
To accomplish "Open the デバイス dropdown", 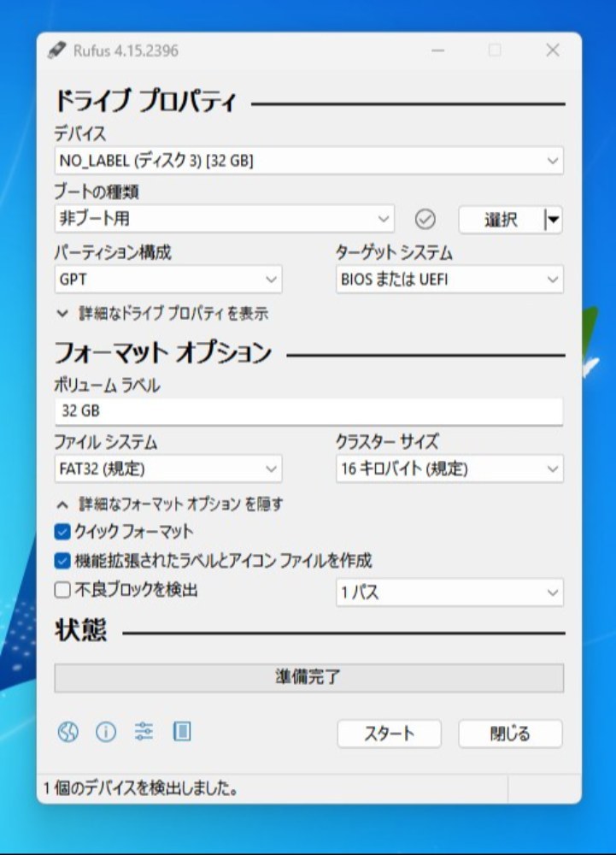I will click(308, 161).
